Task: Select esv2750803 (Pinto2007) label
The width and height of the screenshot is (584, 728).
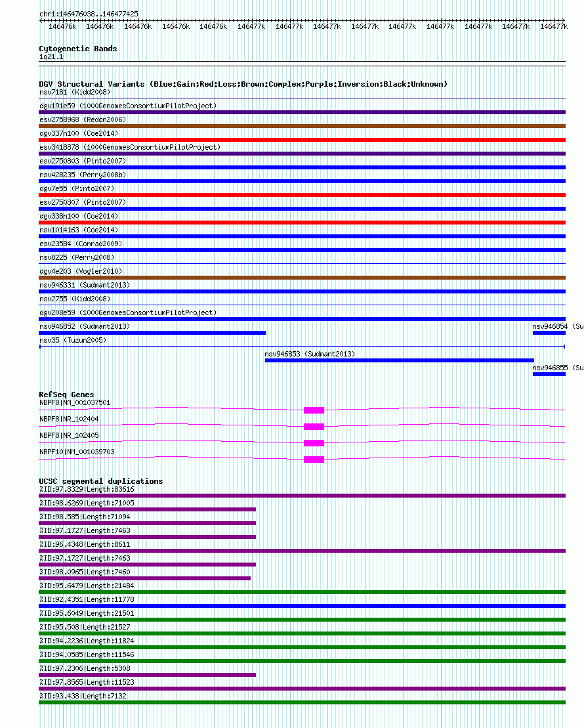Action: (x=83, y=161)
